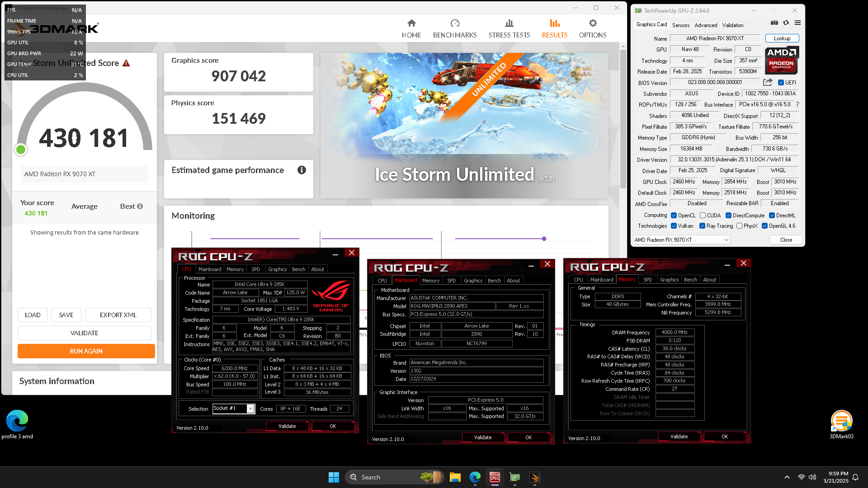This screenshot has width=868, height=488.
Task: Click the VALIDATE button in 3DMark
Action: (84, 333)
